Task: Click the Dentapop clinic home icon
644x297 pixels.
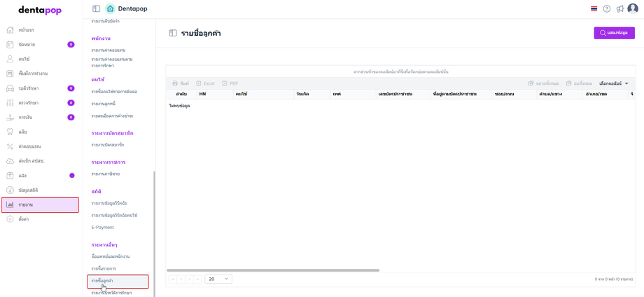Action: [x=110, y=8]
